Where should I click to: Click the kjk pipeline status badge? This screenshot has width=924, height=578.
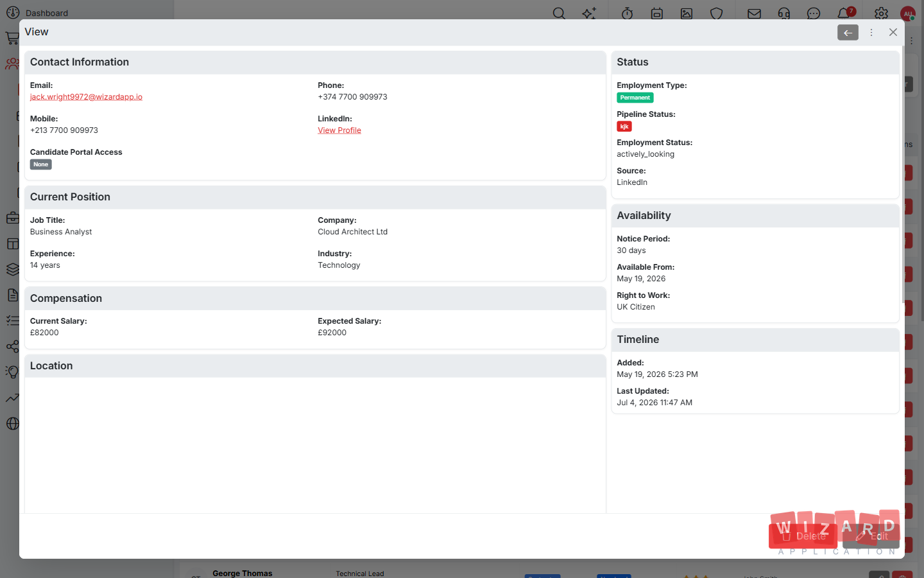[624, 127]
